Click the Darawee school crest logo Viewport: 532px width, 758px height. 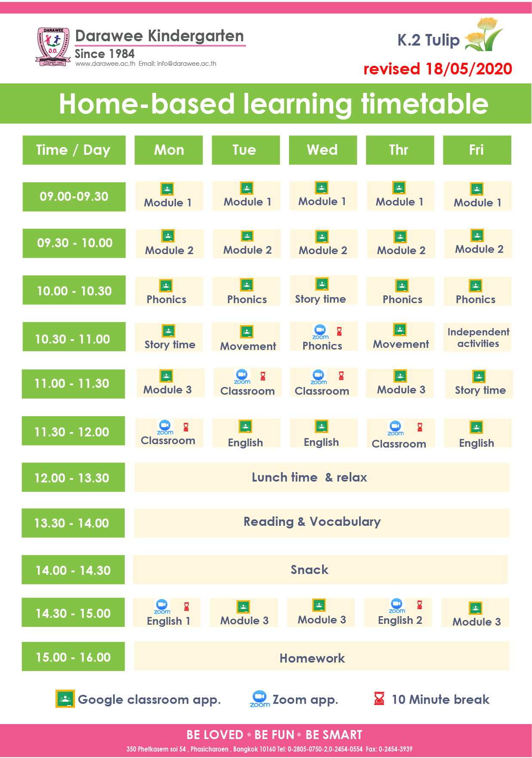coord(53,47)
